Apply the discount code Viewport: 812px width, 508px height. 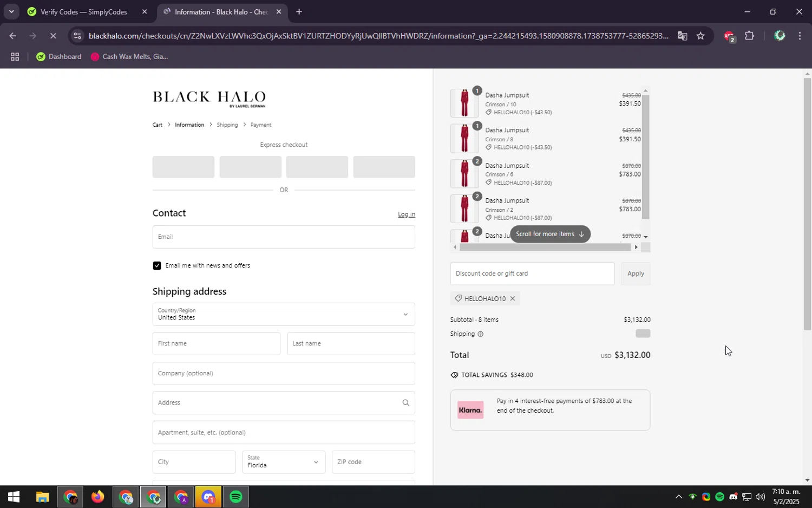click(x=636, y=273)
